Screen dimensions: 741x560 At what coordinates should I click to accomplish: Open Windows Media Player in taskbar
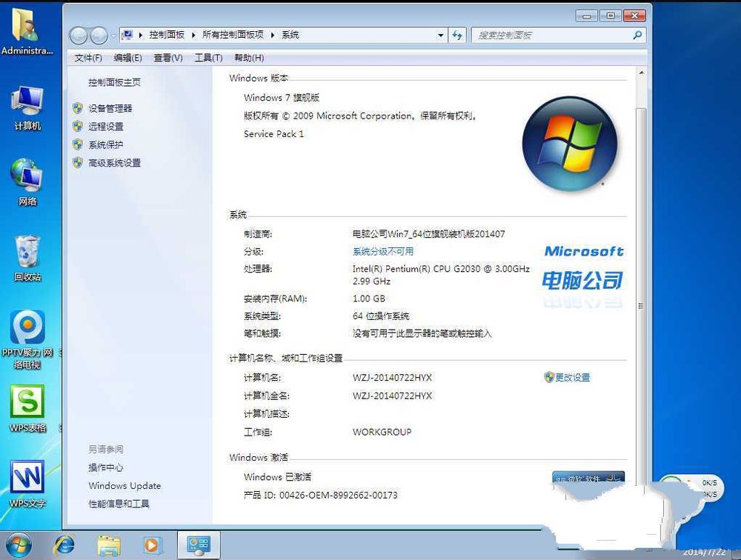[152, 545]
